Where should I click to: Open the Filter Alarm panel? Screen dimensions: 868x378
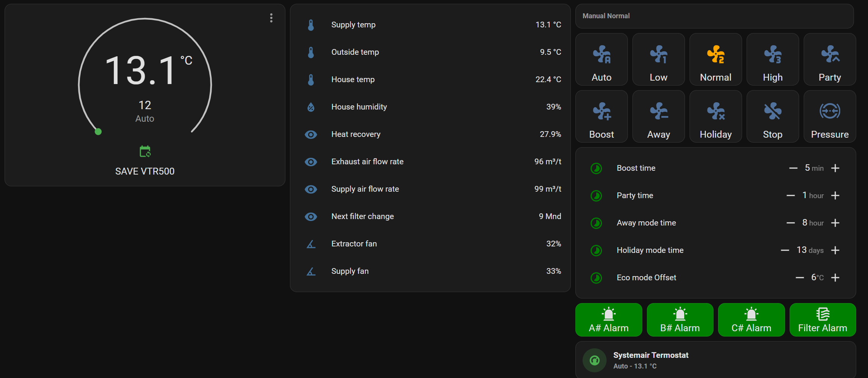823,320
